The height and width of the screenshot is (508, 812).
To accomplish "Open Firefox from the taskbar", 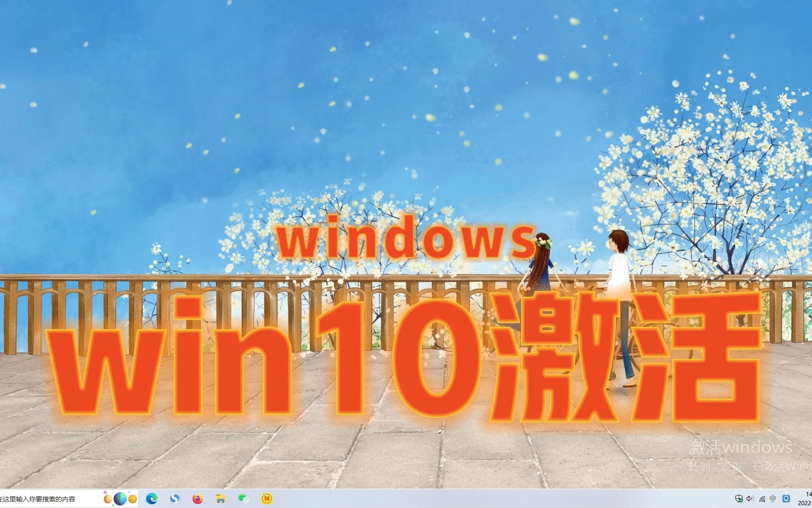I will point(197,499).
